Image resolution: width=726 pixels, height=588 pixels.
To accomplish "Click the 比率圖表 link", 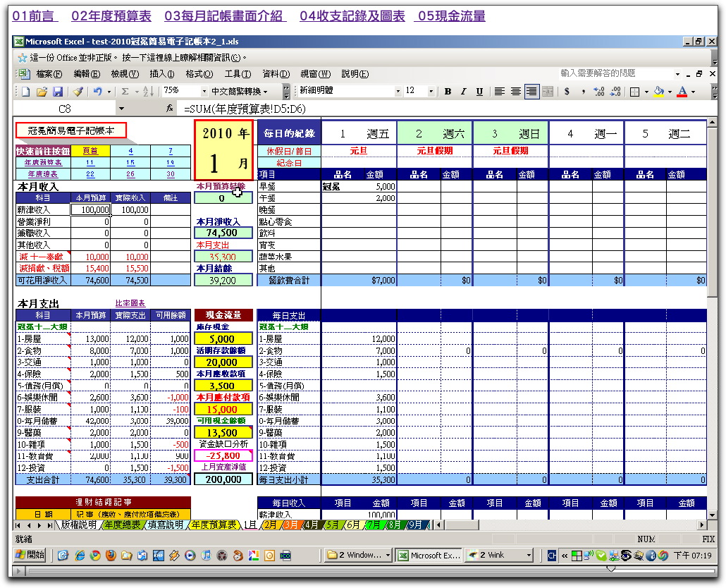I will click(130, 303).
